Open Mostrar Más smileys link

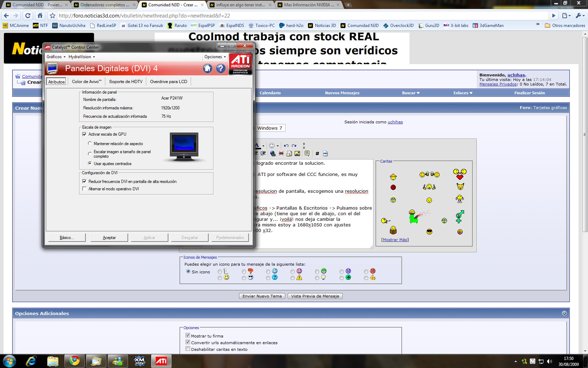[395, 240]
